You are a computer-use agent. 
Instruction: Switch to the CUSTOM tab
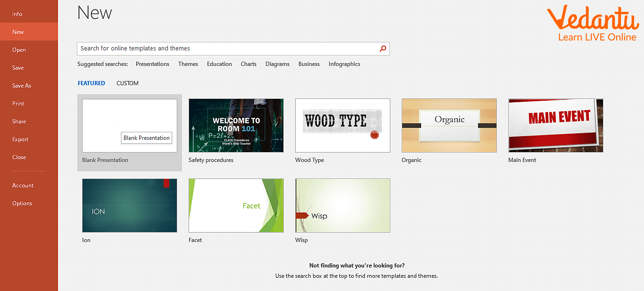pos(127,83)
